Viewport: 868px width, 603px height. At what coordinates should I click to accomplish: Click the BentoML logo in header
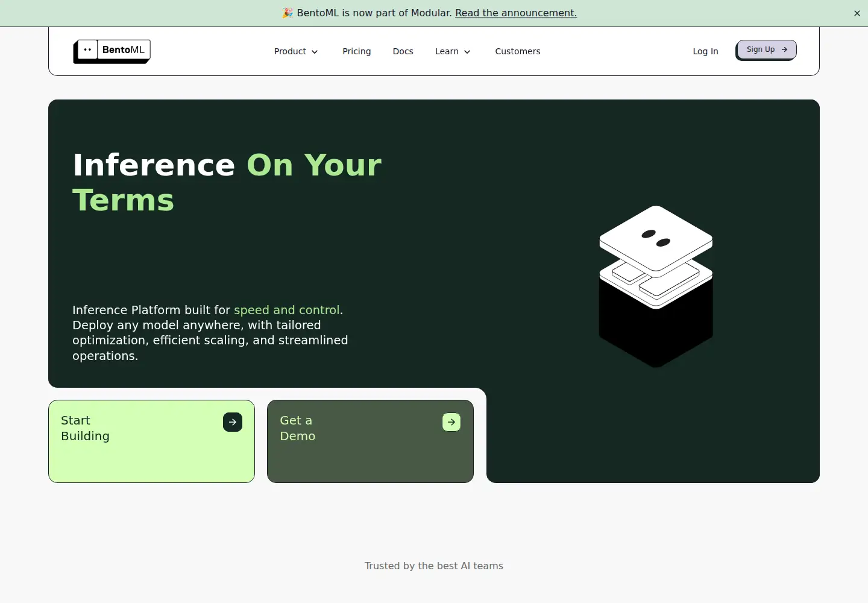[x=112, y=51]
